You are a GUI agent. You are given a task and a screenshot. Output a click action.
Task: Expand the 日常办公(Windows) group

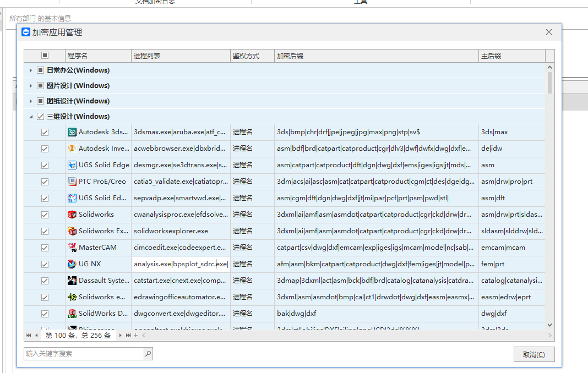31,70
